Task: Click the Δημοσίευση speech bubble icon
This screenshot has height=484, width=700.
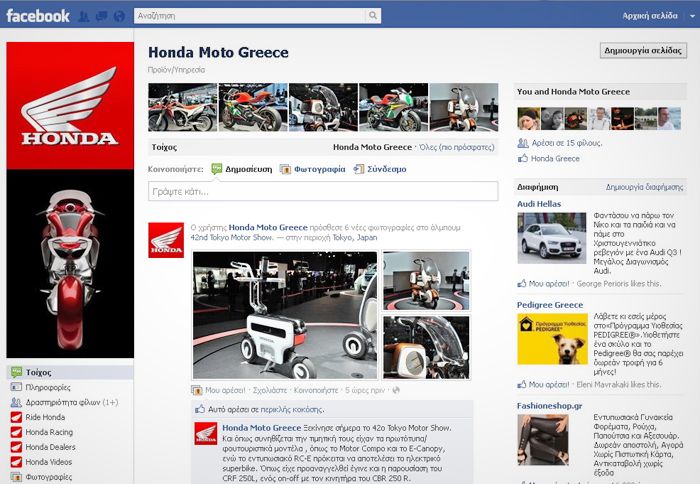Action: (x=217, y=169)
